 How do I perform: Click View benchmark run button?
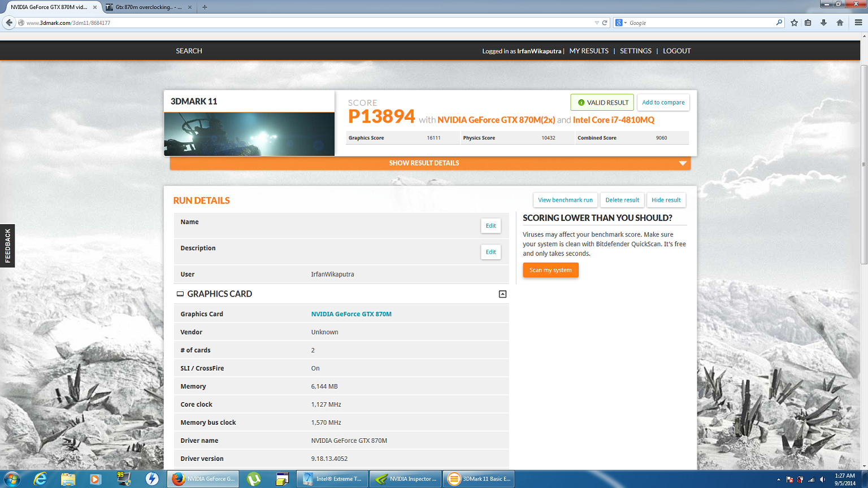point(565,200)
